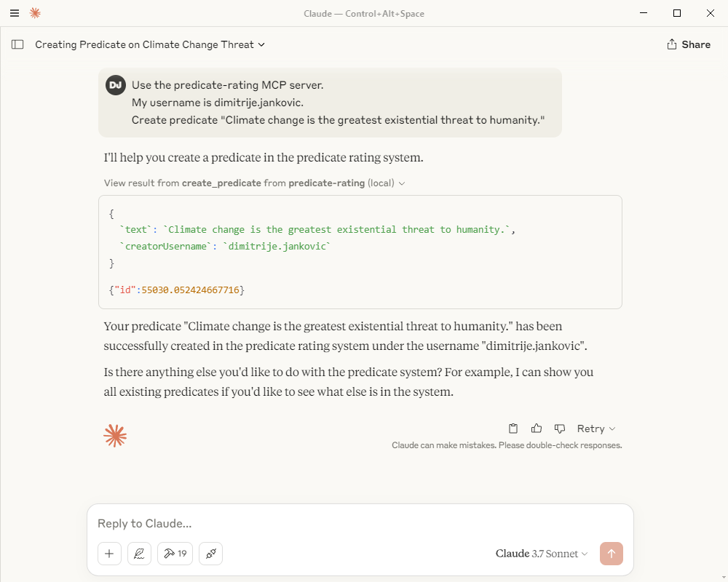
Task: Click the Claude starburst logo in title bar
Action: pos(35,13)
